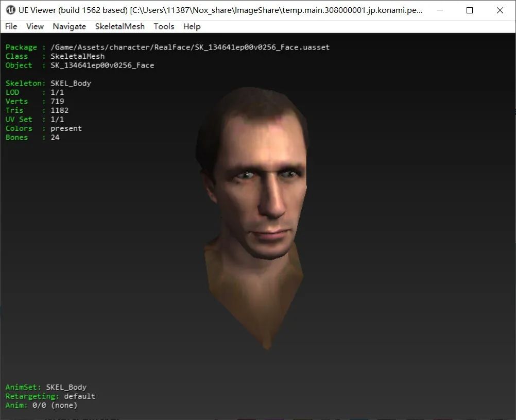Click the Anim value 0/0 (none)
Image resolution: width=516 pixels, height=420 pixels.
(x=55, y=405)
